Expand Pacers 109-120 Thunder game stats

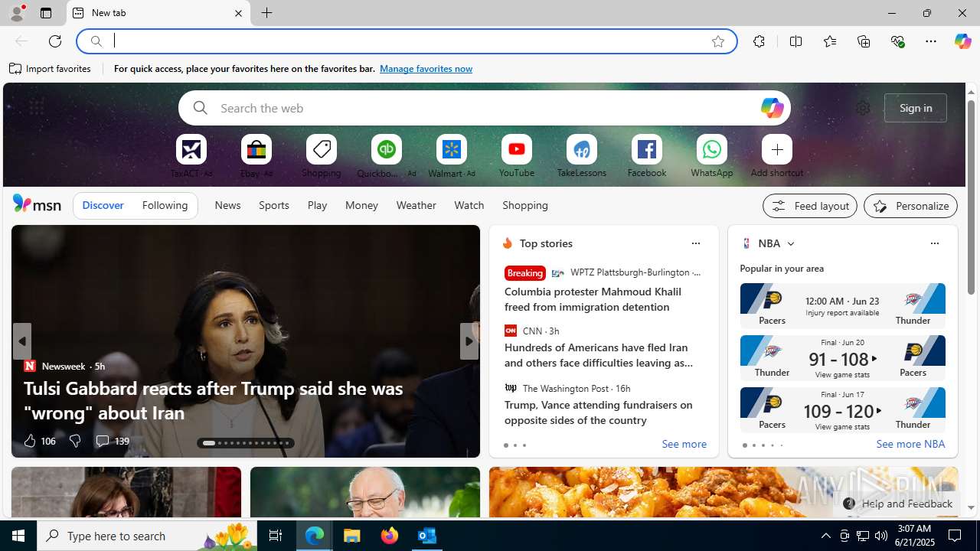[x=842, y=409]
